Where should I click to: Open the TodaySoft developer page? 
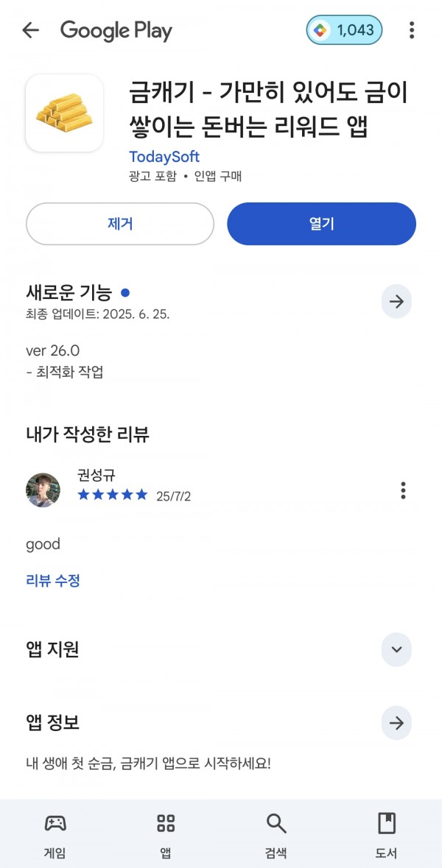[164, 157]
